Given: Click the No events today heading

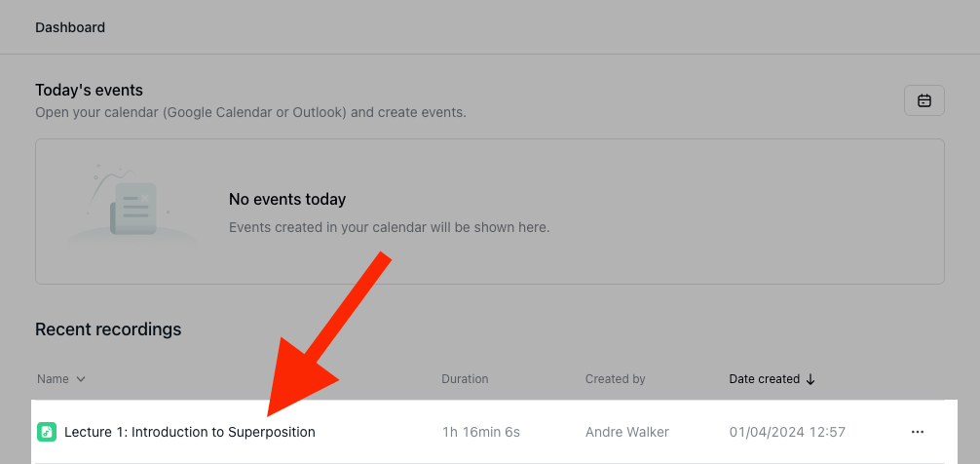Looking at the screenshot, I should tap(287, 200).
